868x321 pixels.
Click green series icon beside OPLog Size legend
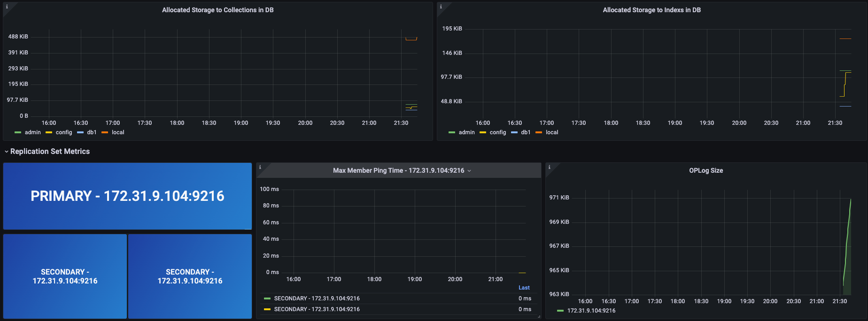pyautogui.click(x=560, y=311)
